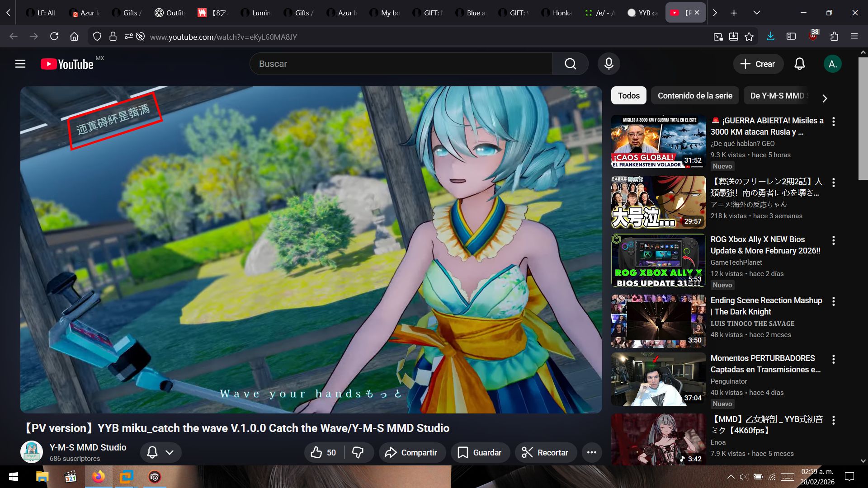Open options menu for Dark Knight video
The width and height of the screenshot is (868, 488).
[833, 301]
